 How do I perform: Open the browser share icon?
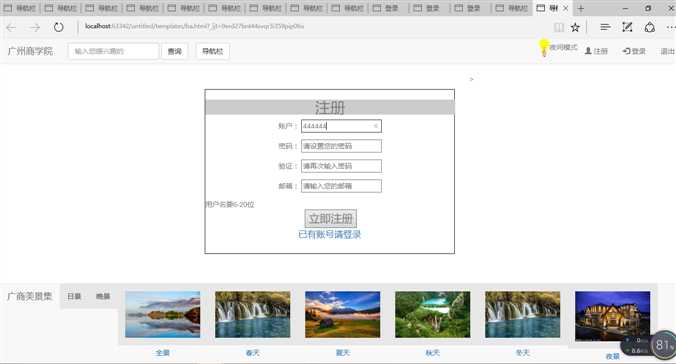pyautogui.click(x=650, y=27)
